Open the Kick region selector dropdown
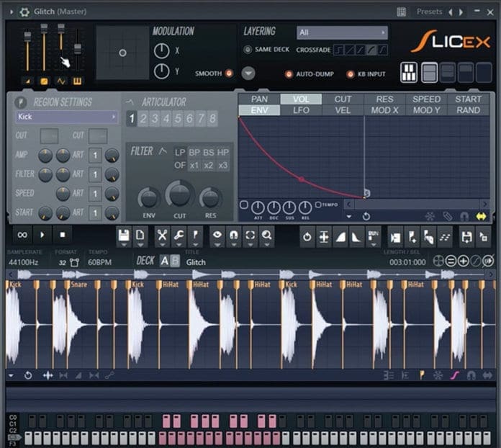This screenshot has height=448, width=501. [x=66, y=117]
